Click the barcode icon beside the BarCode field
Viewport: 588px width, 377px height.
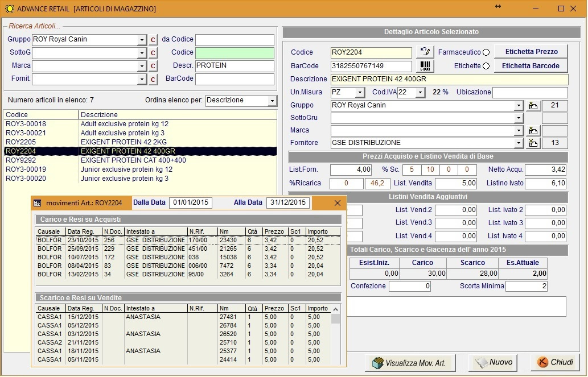[x=425, y=66]
